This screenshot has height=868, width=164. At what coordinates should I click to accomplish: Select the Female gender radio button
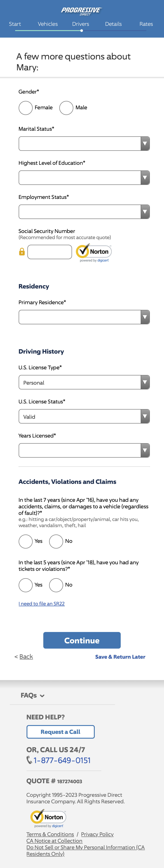point(25,108)
